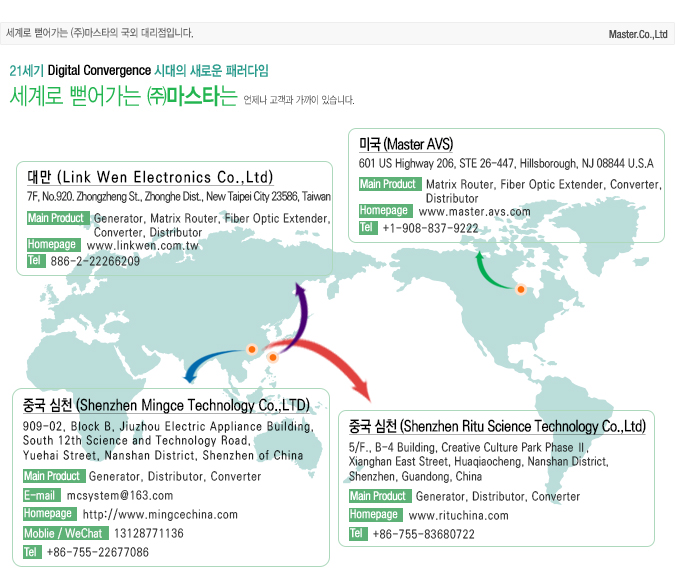Click the Moblie / WeChat label
The image size is (675, 583).
66,533
